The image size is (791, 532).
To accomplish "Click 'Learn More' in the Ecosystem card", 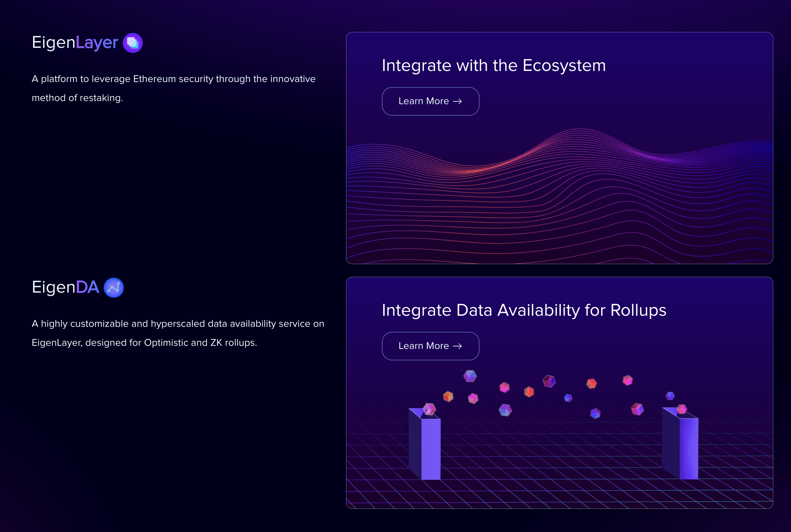I will pyautogui.click(x=430, y=101).
